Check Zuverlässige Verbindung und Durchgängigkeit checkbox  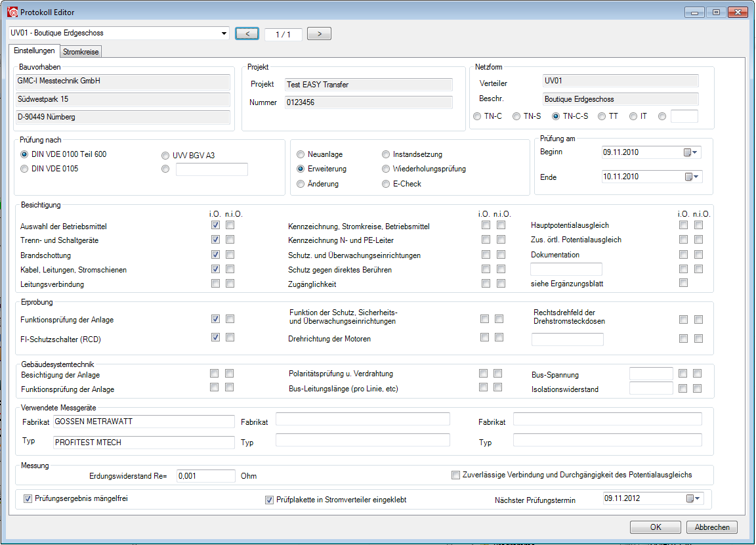(455, 475)
